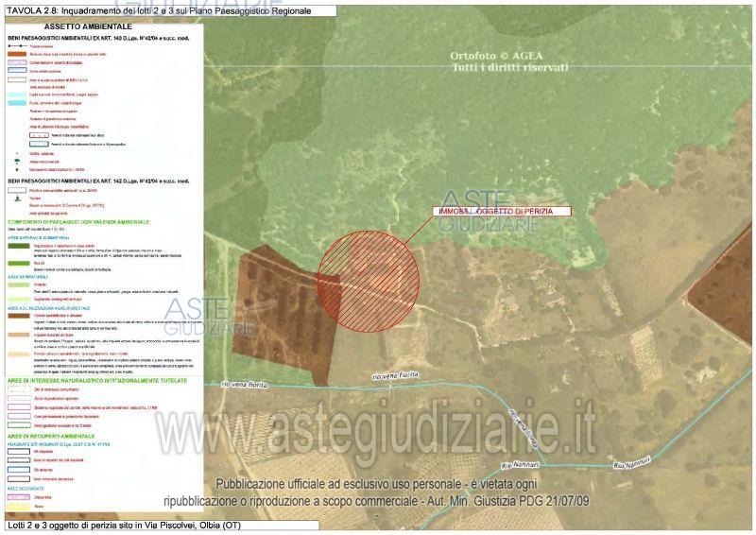The image size is (756, 535).
Task: Click the tree icon for monumental trees in the legend
Action: tap(19, 161)
